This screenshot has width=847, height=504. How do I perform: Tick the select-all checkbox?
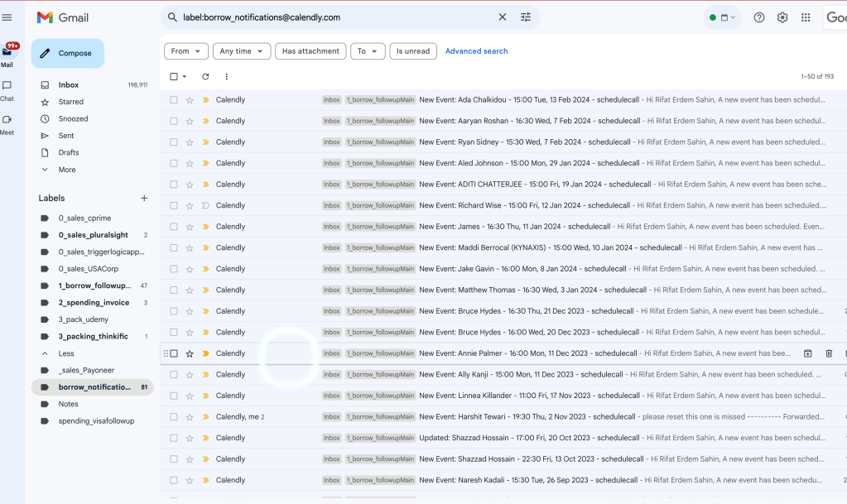coord(173,77)
